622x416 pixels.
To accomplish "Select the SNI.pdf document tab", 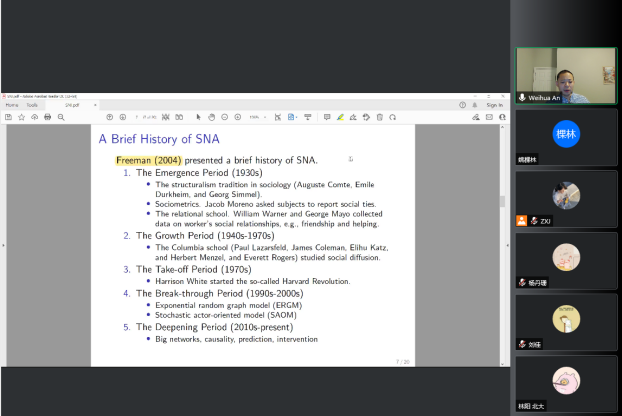I will coord(73,105).
